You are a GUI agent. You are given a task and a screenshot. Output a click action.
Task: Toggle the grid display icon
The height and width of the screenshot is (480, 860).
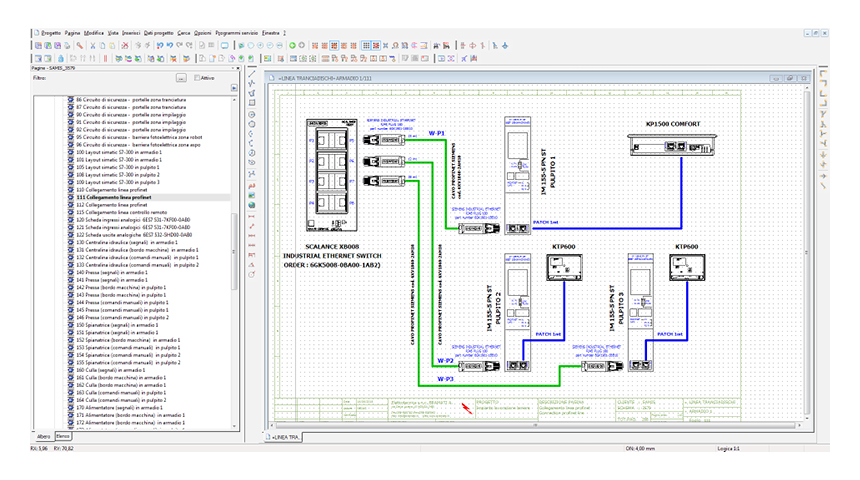366,46
